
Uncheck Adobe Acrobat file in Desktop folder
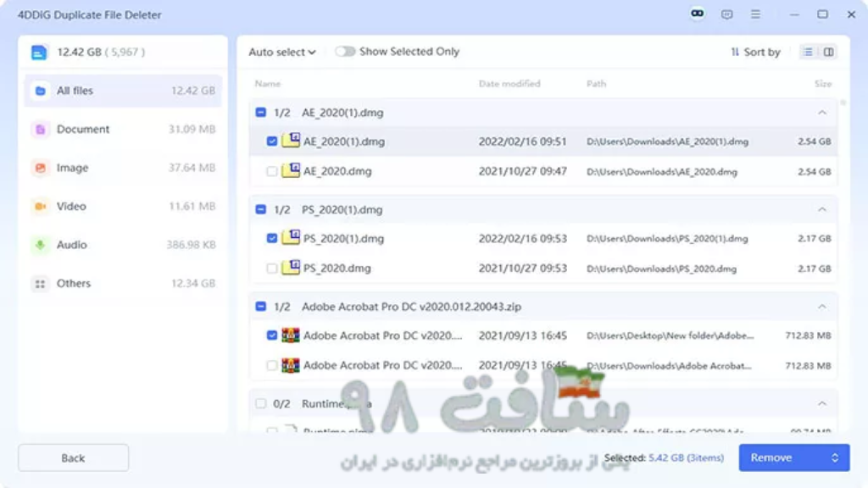coord(272,335)
